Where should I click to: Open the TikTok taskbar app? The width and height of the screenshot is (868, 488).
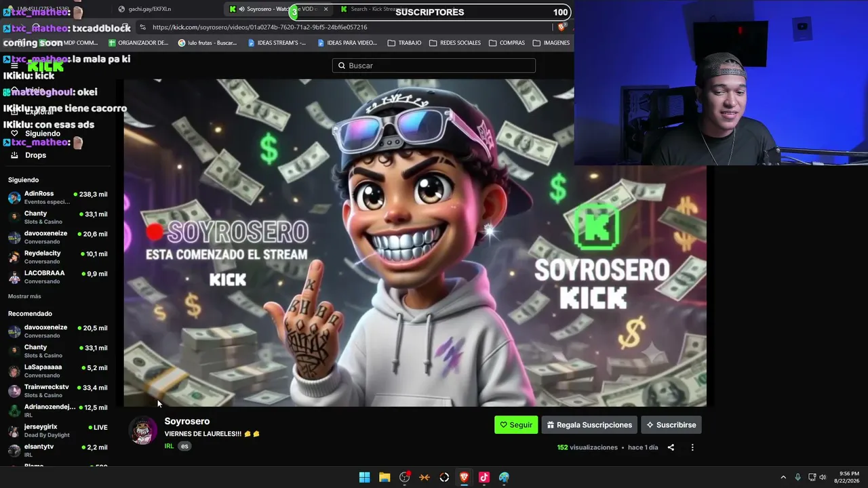pyautogui.click(x=484, y=477)
